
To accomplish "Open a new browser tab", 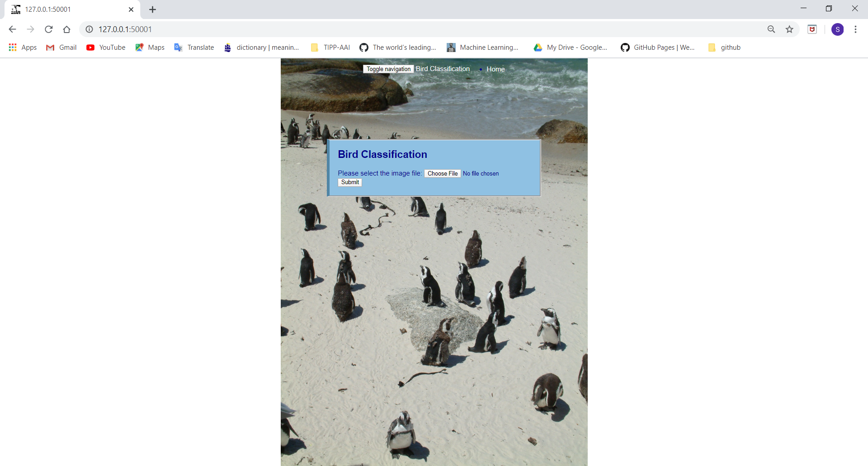I will [x=152, y=10].
